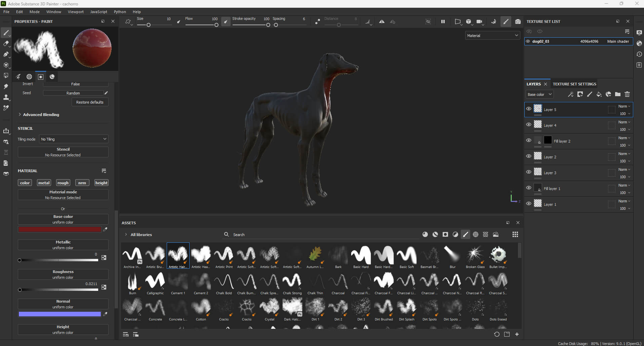Open the Alpha tab in paint properties
The image size is (644, 346).
[29, 77]
